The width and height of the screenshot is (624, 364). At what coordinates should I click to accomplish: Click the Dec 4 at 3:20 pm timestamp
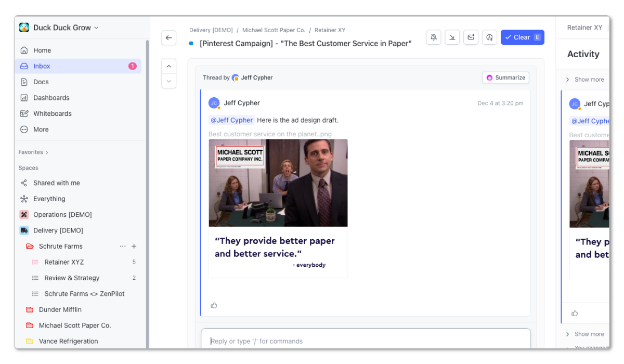click(501, 103)
